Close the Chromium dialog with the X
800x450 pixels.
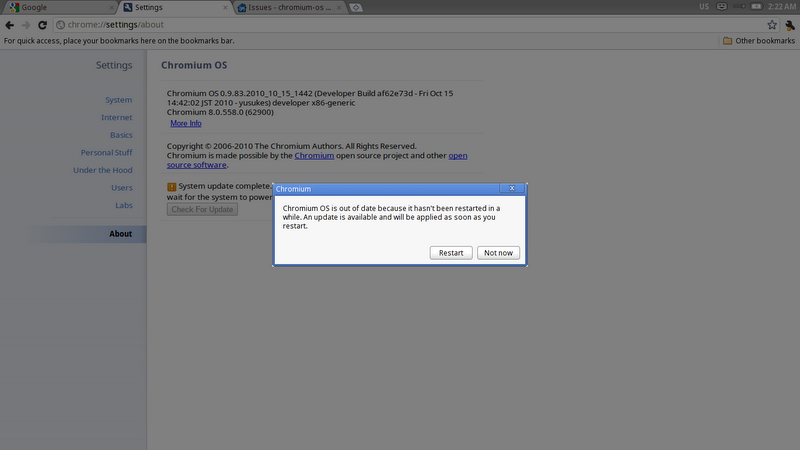click(512, 188)
